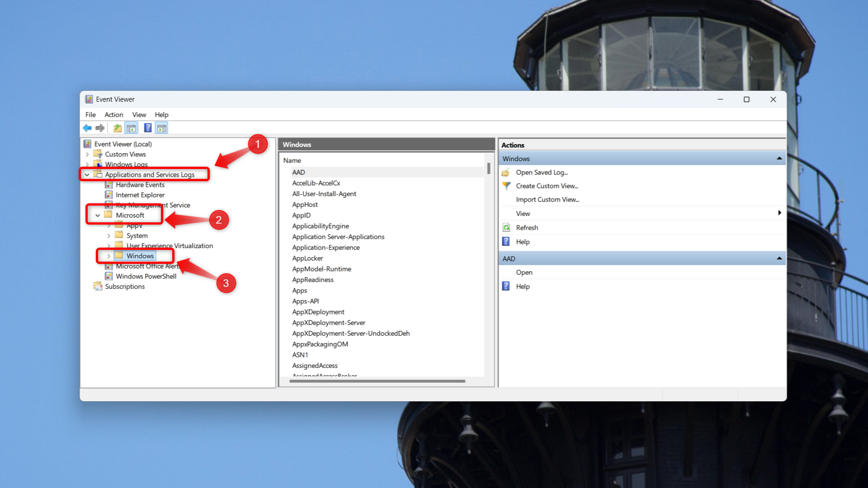Select AppXDeployment-Server in the list
Screen dimensions: 868x488
(328, 323)
